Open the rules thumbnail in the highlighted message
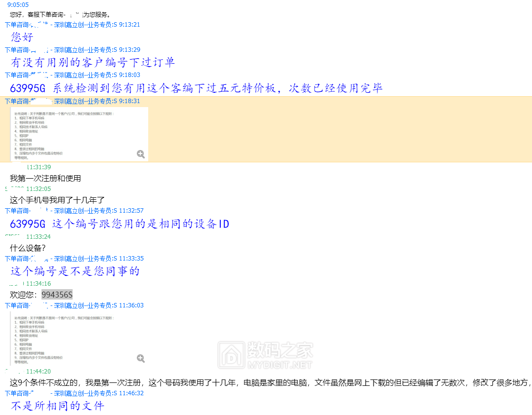The image size is (532, 415). click(79, 134)
